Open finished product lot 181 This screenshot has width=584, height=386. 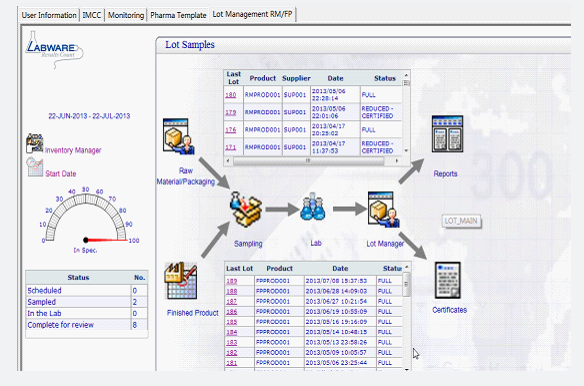[232, 363]
